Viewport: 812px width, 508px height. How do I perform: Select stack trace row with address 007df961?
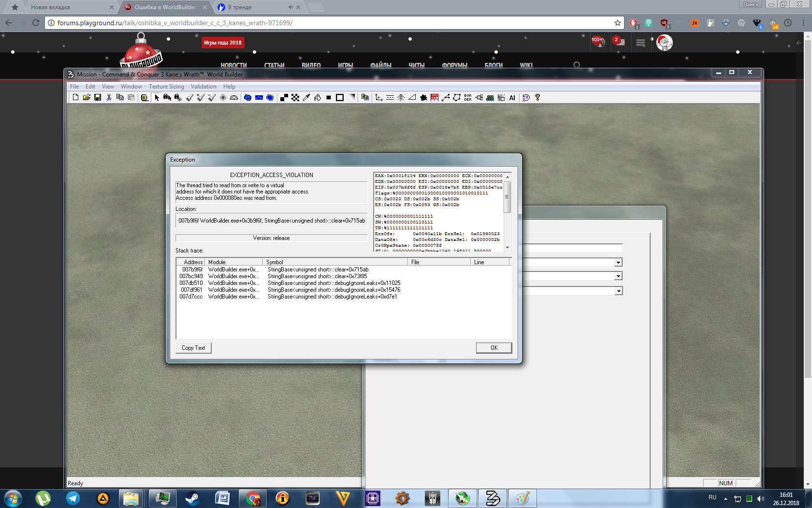tap(344, 290)
